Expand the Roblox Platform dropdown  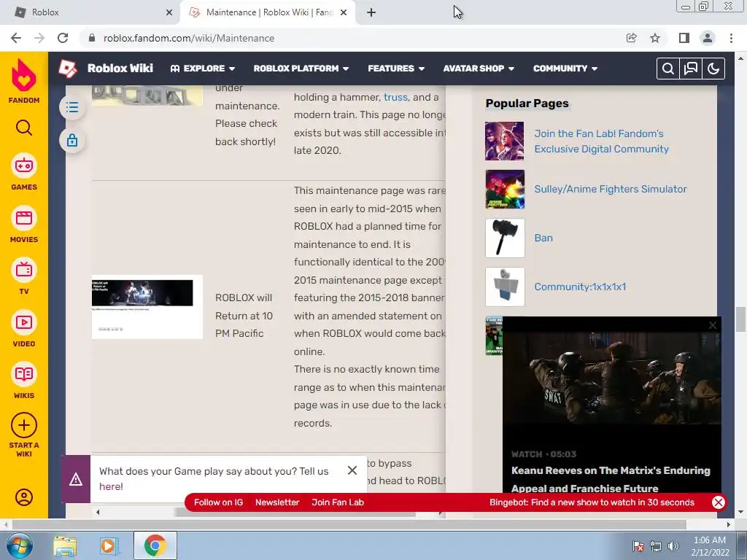301,69
